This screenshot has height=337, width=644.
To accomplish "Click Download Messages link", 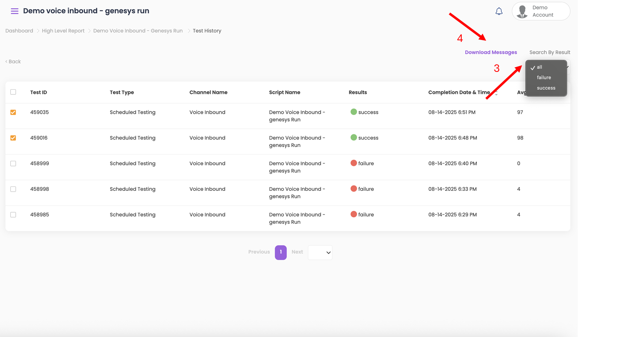I will click(x=490, y=52).
